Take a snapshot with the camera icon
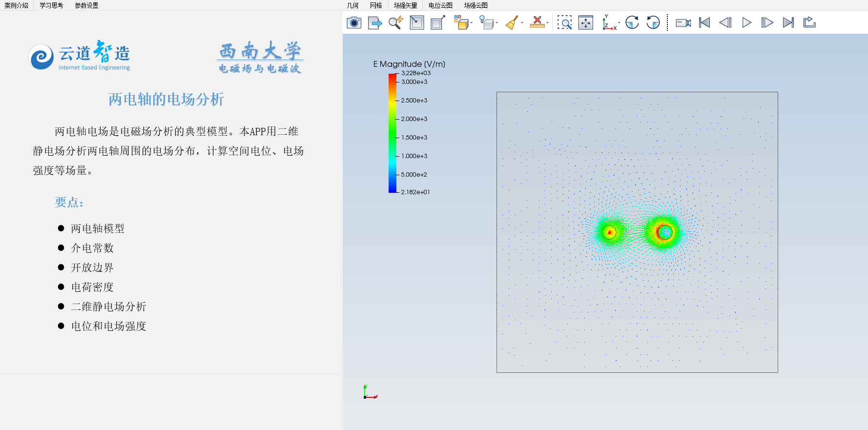The height and width of the screenshot is (430, 868). click(354, 22)
